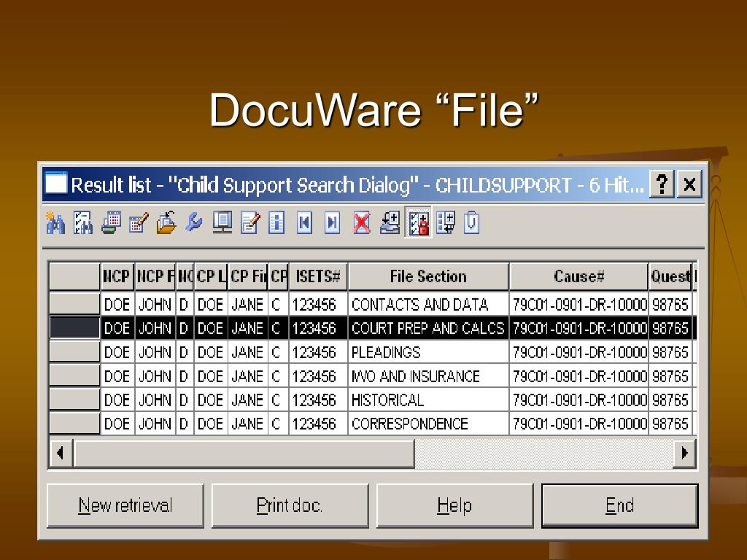Viewport: 747px width, 560px height.
Task: Click the Quest column header
Action: (670, 276)
